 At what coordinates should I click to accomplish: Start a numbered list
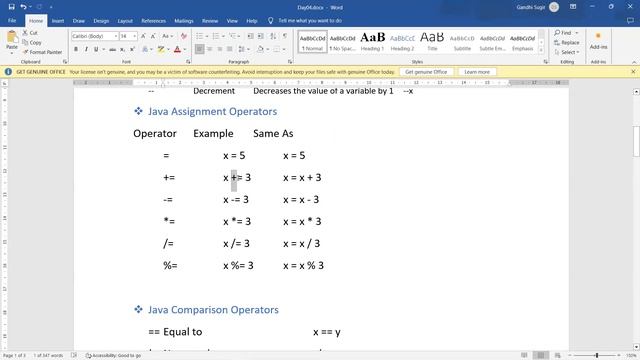216,36
